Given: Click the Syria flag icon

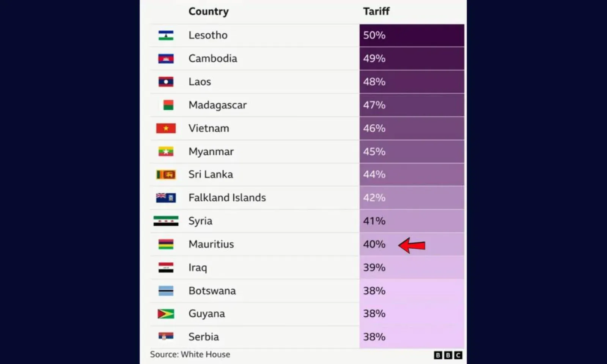Looking at the screenshot, I should pyautogui.click(x=166, y=221).
